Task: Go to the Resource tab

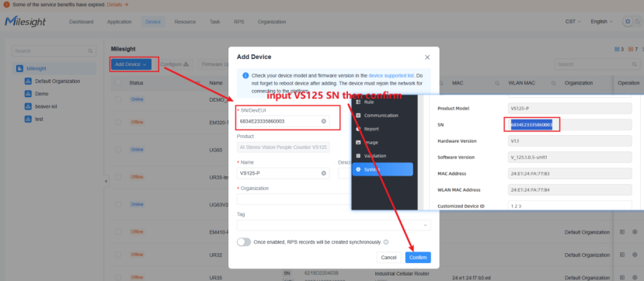Action: [185, 22]
